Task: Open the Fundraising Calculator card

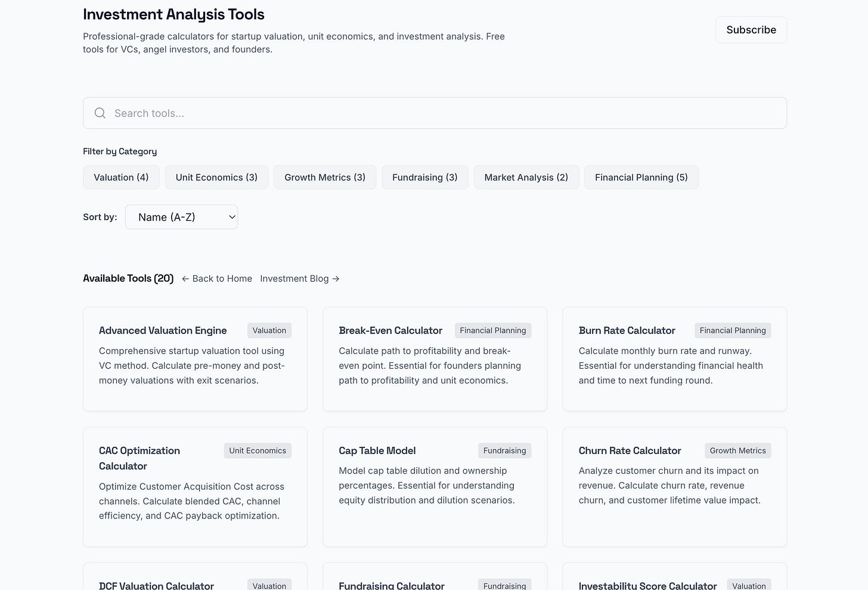Action: coord(435,576)
